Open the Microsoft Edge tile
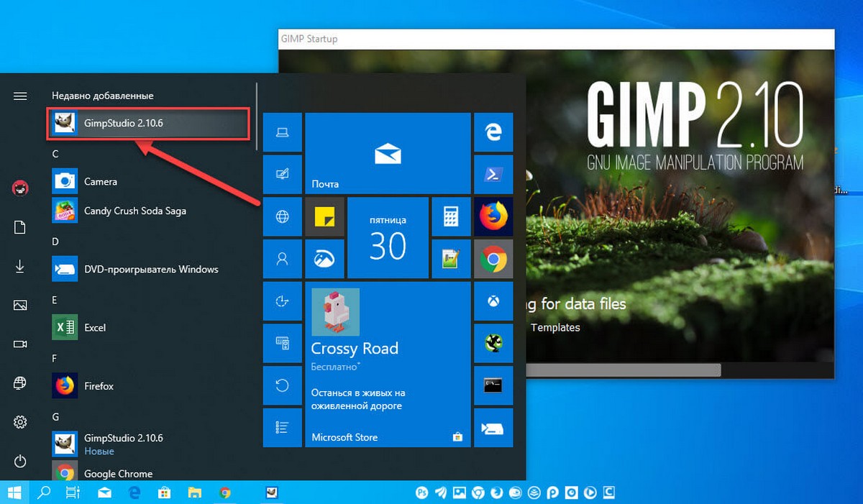This screenshot has height=504, width=863. pos(493,132)
